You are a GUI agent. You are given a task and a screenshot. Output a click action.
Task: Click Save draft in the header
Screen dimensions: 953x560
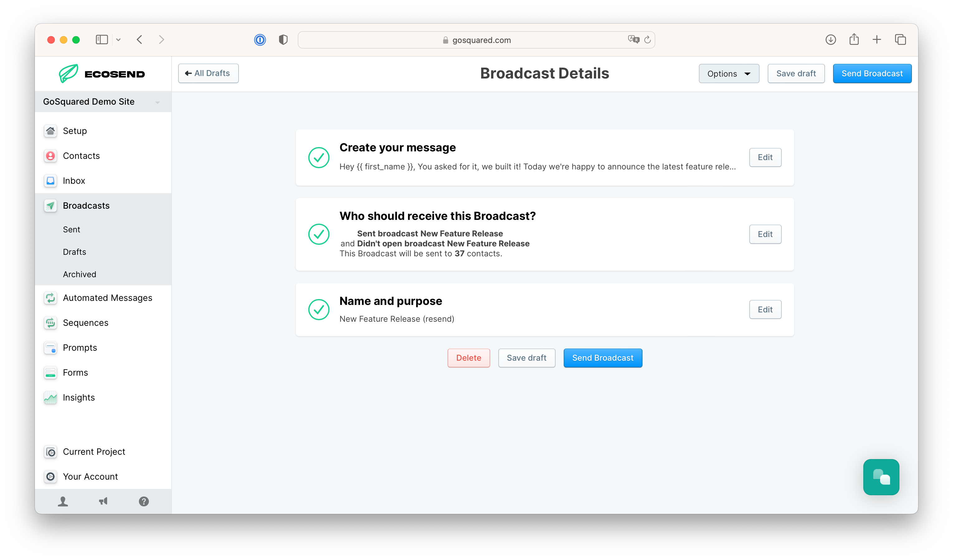(x=796, y=74)
